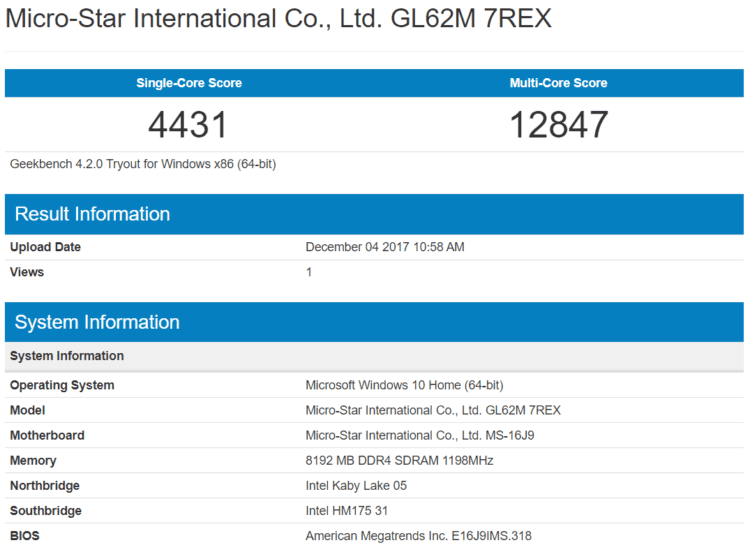Select the multi-core score value 12847
The image size is (750, 545).
coord(559,125)
